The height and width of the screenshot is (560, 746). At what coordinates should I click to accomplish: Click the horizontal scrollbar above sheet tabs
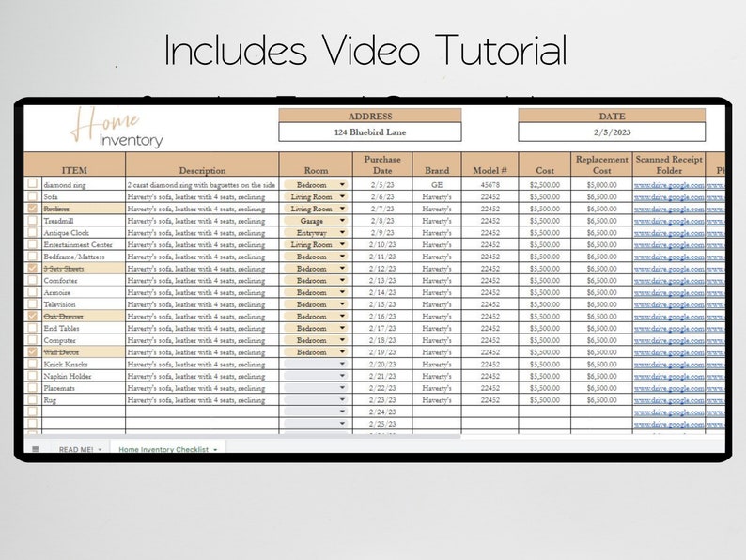tap(242, 436)
